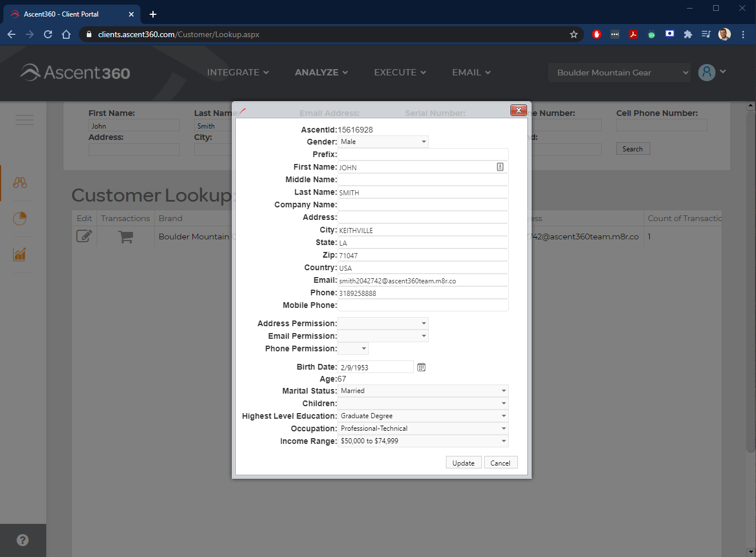Click the help question mark icon
756x557 pixels.
click(x=23, y=540)
